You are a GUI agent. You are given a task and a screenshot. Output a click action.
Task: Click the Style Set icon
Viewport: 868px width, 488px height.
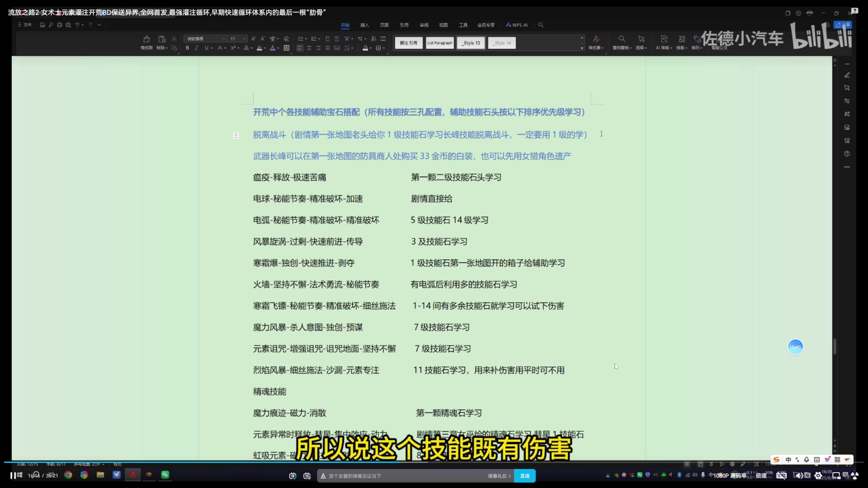pyautogui.click(x=596, y=39)
